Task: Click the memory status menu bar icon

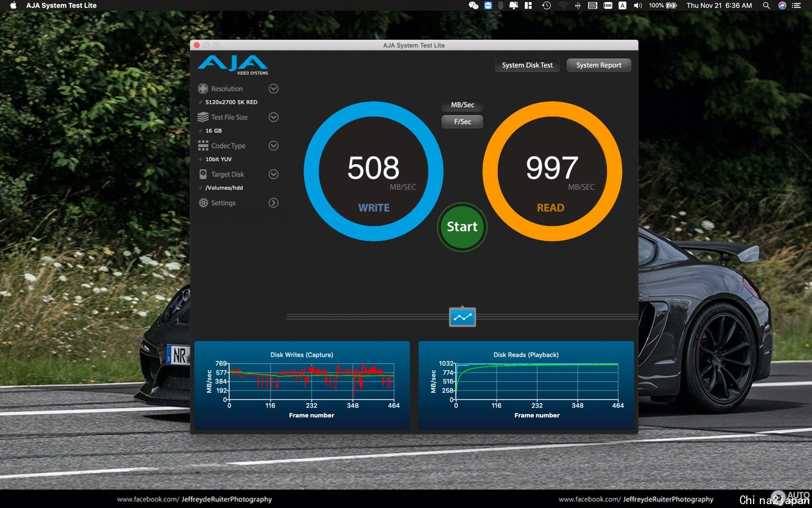Action: [608, 5]
